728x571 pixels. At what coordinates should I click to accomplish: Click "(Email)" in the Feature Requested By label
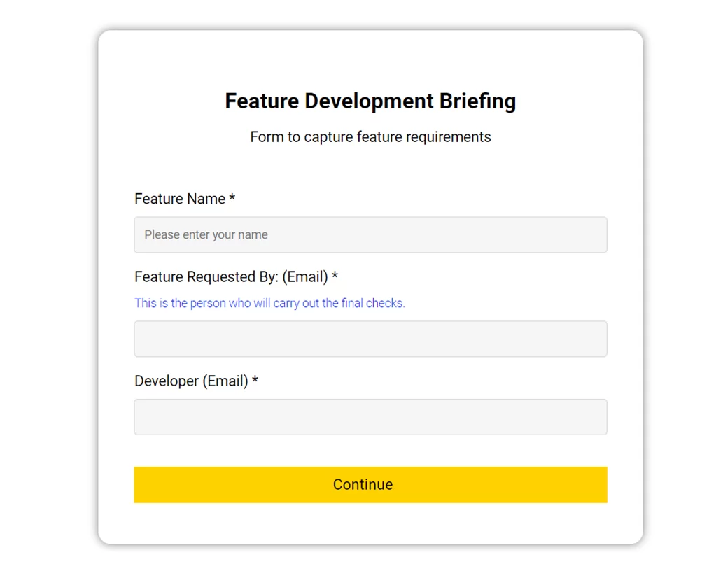tap(305, 276)
